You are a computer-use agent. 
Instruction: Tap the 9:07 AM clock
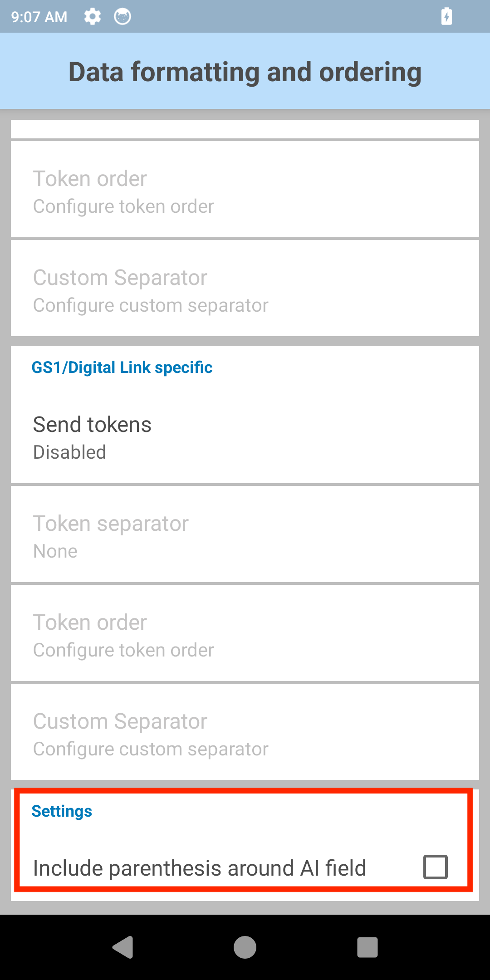(39, 17)
